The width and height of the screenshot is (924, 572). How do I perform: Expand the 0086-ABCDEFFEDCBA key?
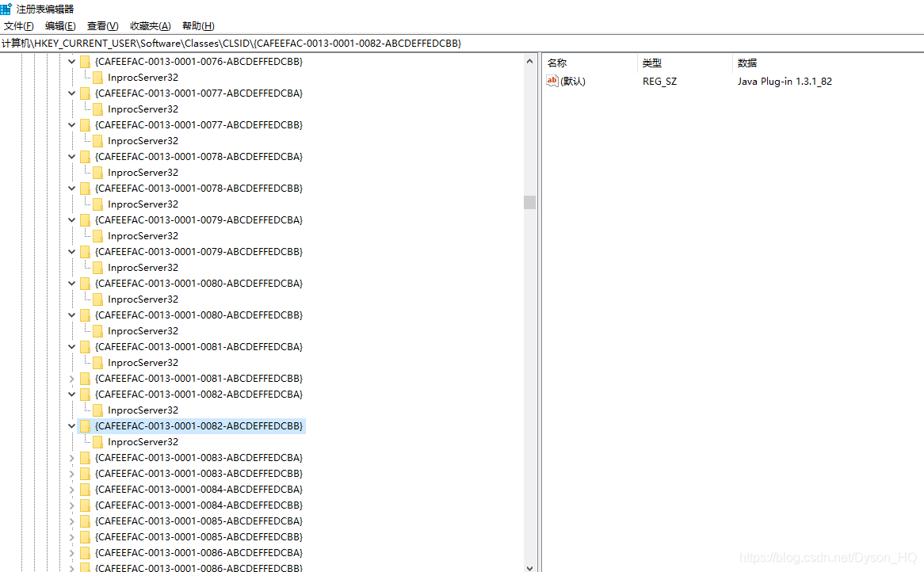[71, 553]
